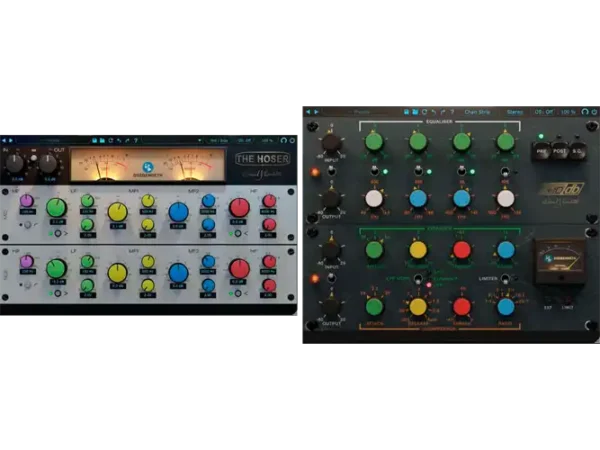Screen dimensions: 600x450
Task: Click the blue logo on The Hoser VU meter
Action: tap(148, 167)
